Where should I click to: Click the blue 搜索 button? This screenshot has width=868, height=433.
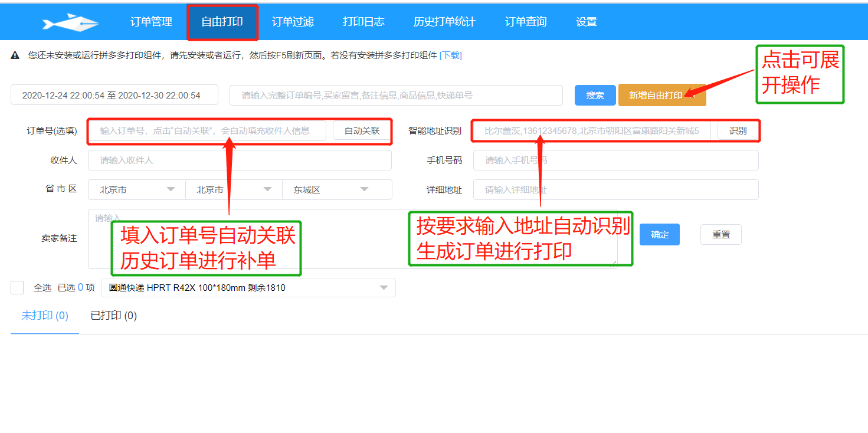tap(595, 96)
